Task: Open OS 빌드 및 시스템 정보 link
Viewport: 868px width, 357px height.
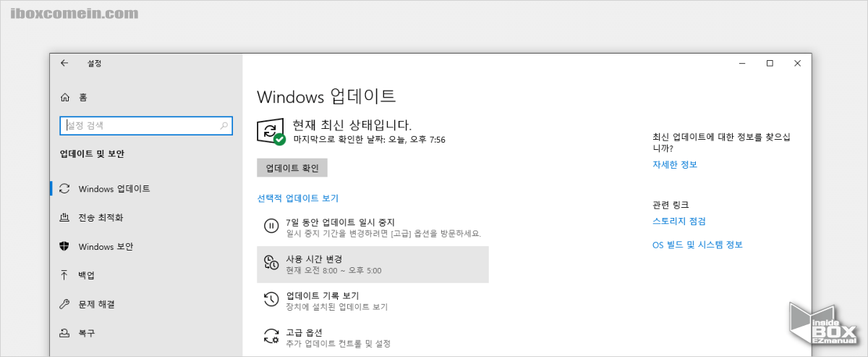Action: pyautogui.click(x=697, y=245)
